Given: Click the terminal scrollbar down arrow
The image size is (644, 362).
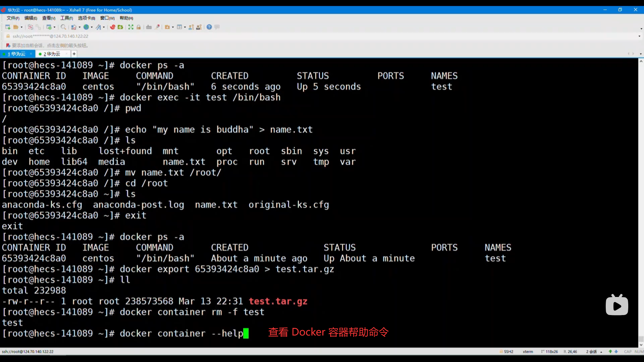Looking at the screenshot, I should 641,345.
